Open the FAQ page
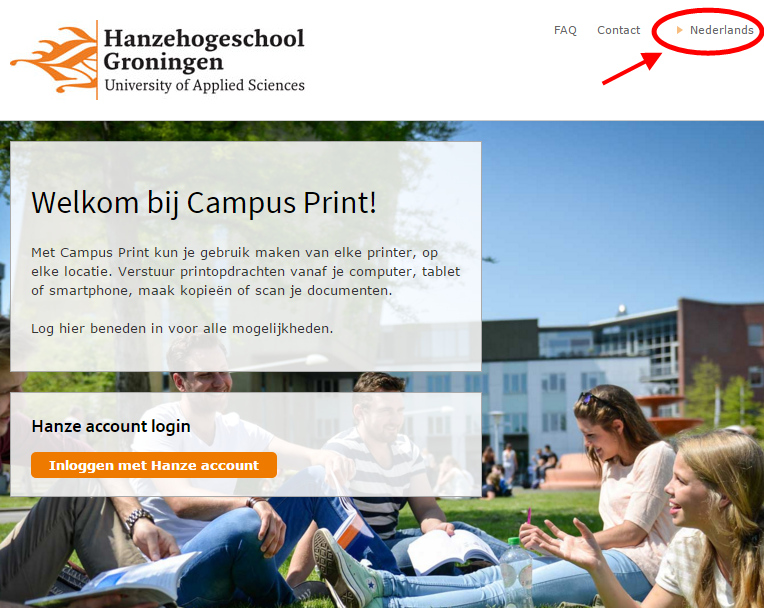The image size is (764, 608). click(x=565, y=30)
